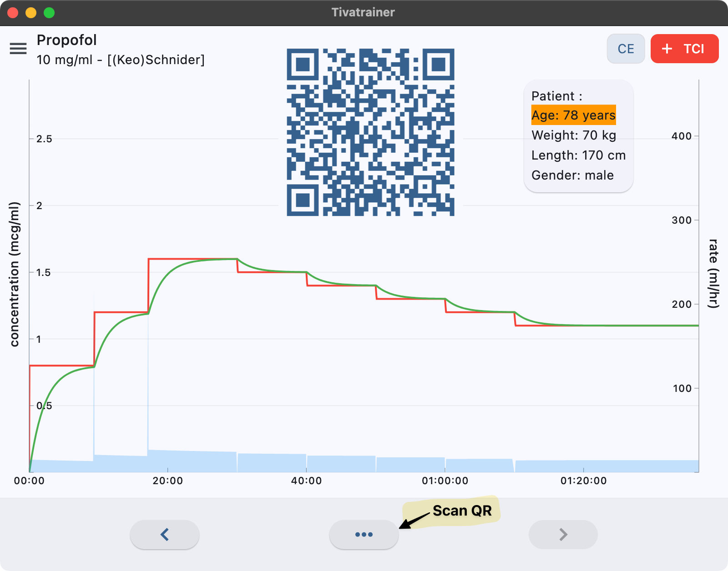This screenshot has width=728, height=571.
Task: Click the concentration (mcg/ml) axis label
Action: (x=15, y=275)
